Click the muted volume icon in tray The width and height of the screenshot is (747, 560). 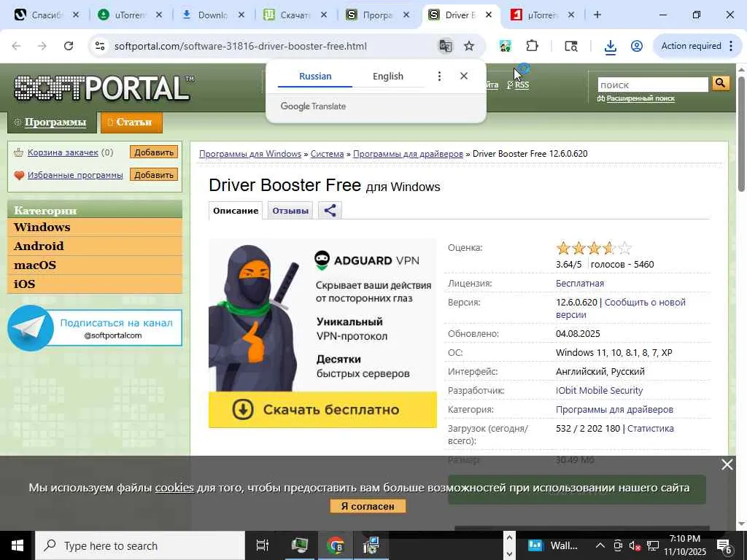635,545
